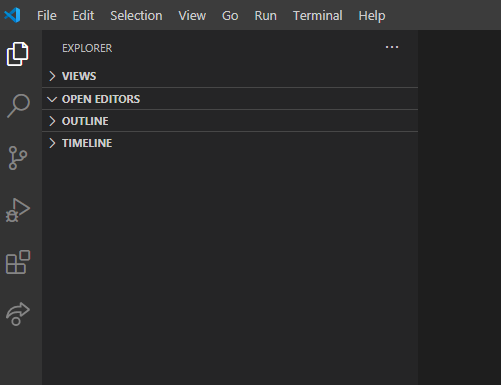Open the Go menu
Image resolution: width=501 pixels, height=385 pixels.
tap(230, 15)
